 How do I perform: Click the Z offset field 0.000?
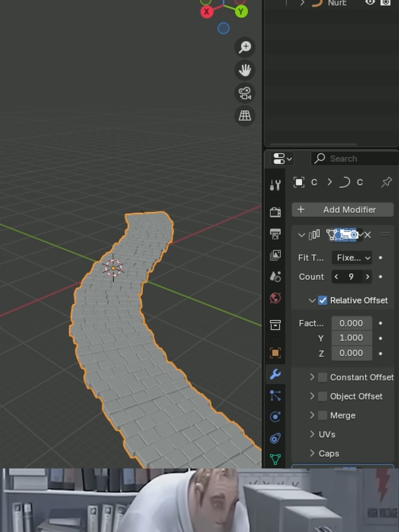[x=352, y=353]
